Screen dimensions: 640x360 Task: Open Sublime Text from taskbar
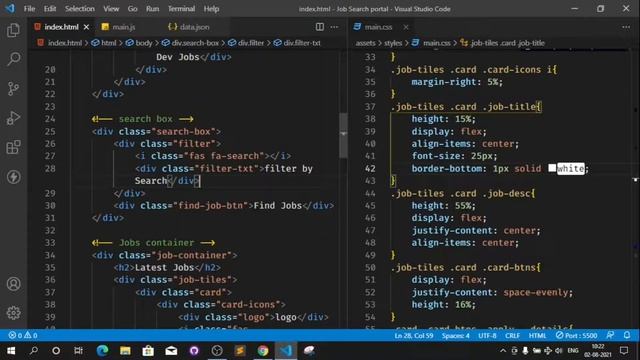point(240,351)
